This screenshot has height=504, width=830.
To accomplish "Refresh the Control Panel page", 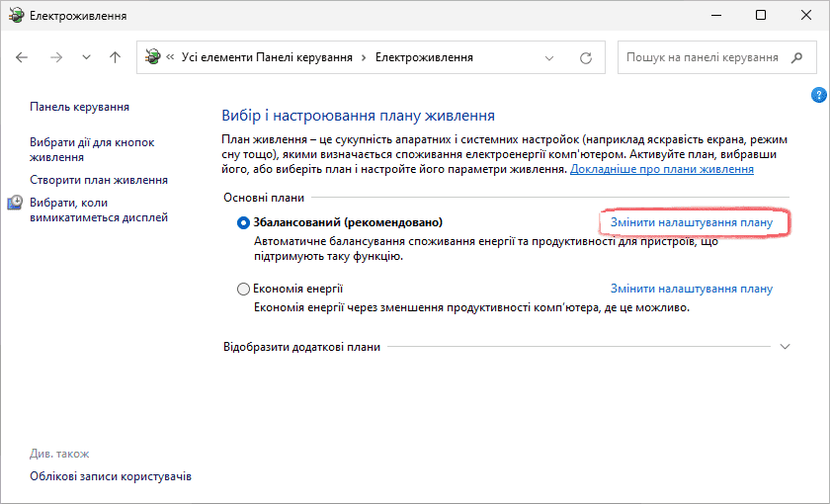I will point(586,57).
